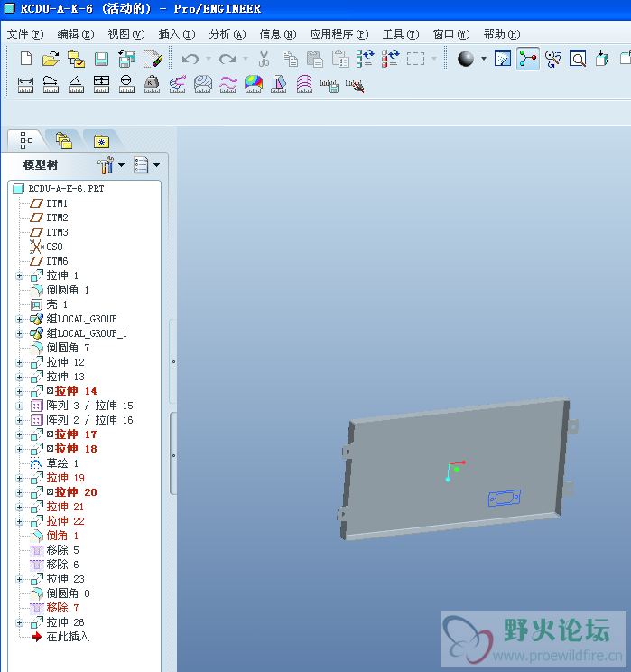Click the Shaded Curvature rainbow icon
The width and height of the screenshot is (631, 672).
point(254,84)
